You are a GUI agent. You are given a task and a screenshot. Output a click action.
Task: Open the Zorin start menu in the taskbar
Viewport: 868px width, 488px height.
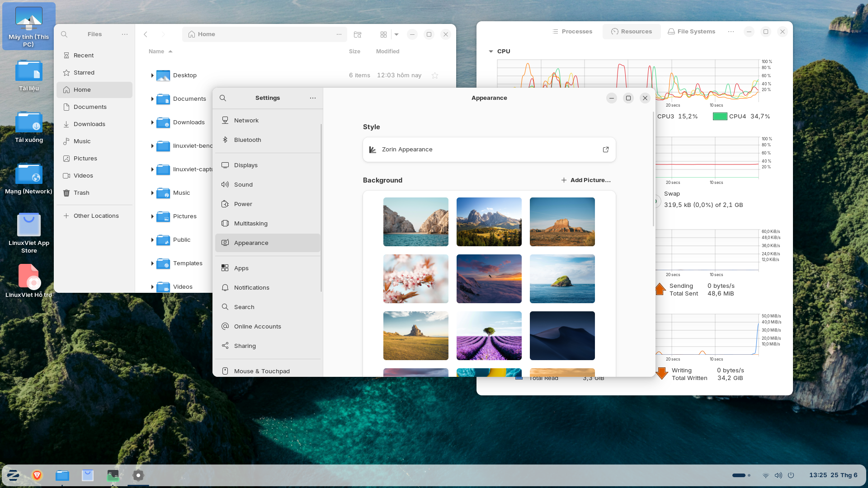point(13,475)
